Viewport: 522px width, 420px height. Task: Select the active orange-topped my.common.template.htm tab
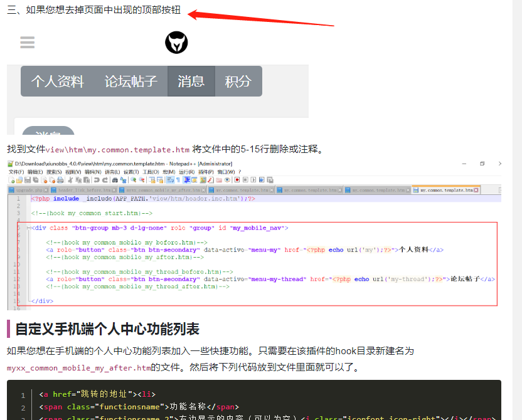tap(445, 190)
